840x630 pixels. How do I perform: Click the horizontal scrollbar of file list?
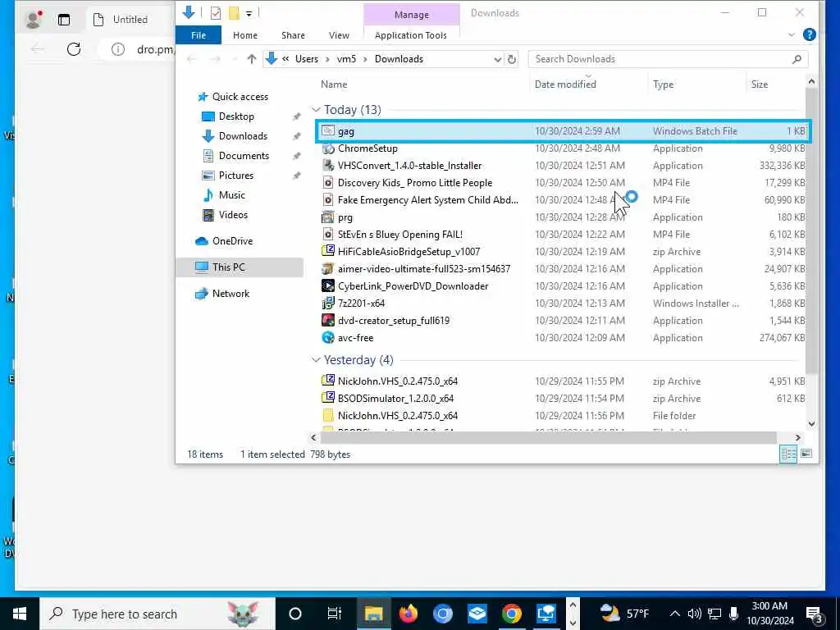(548, 438)
